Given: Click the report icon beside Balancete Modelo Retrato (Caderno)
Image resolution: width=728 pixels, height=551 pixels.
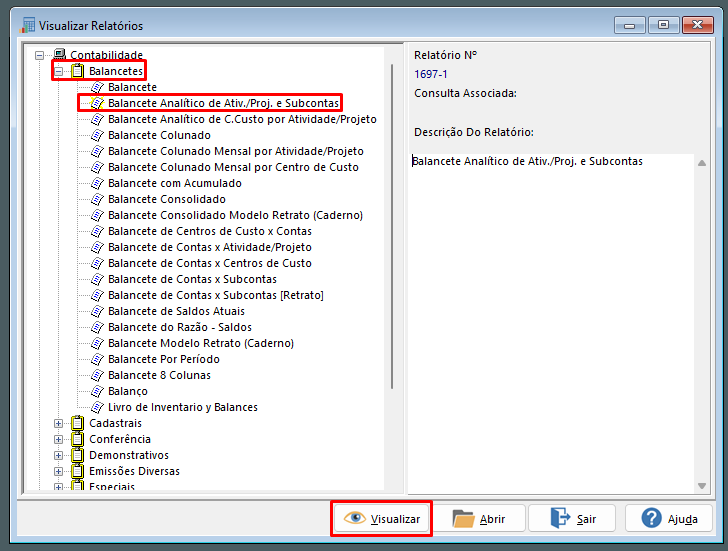Looking at the screenshot, I should (x=97, y=344).
